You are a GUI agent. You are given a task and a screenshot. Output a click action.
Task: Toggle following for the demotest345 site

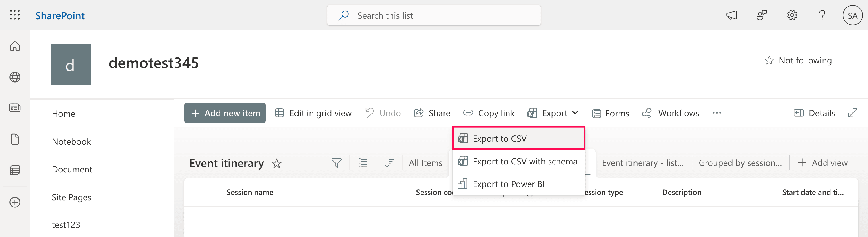[798, 60]
